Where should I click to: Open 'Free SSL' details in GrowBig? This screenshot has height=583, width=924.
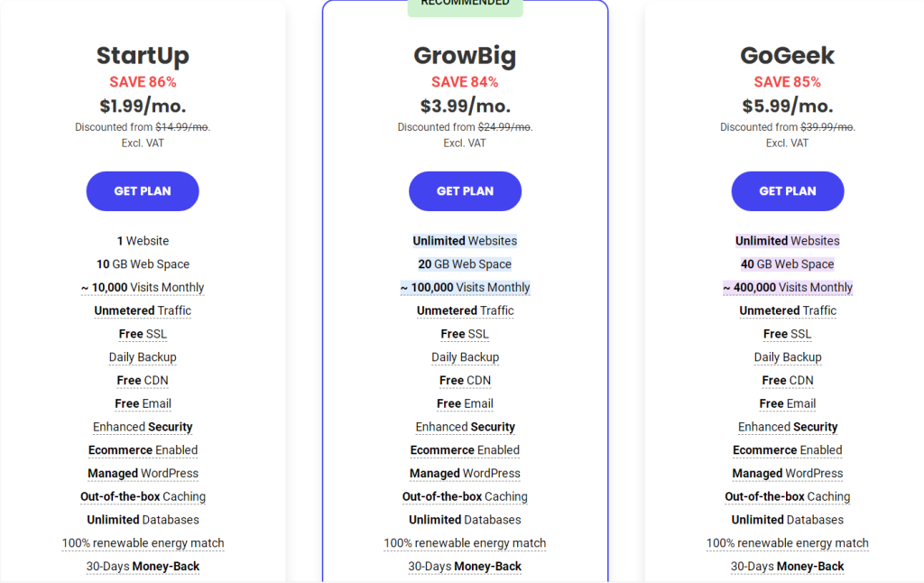pyautogui.click(x=465, y=334)
